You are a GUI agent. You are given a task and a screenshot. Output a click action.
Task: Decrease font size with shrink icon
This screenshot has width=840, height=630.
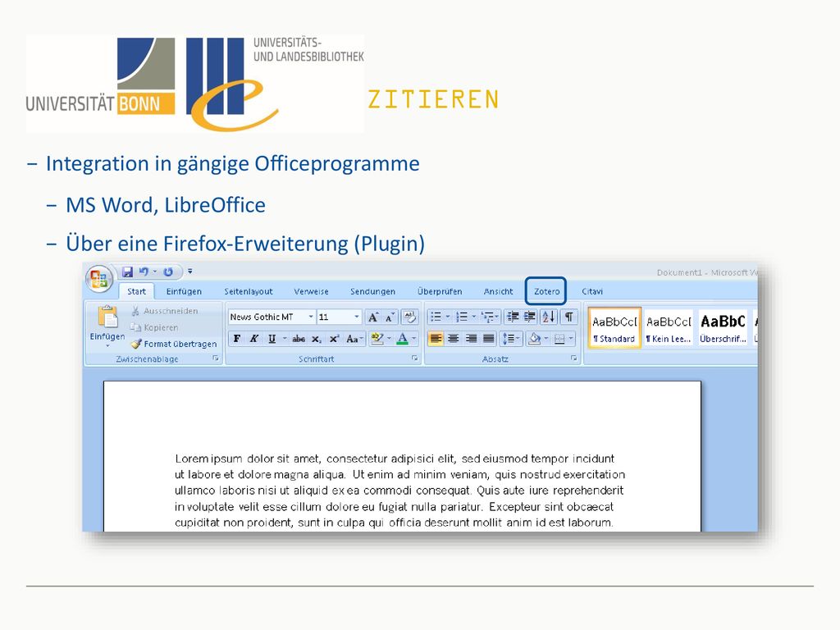coord(390,317)
